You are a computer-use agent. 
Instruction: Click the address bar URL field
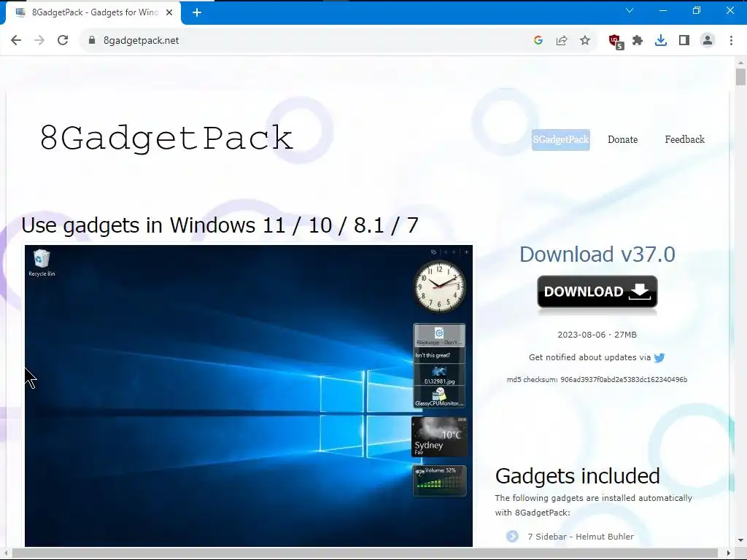tap(305, 41)
